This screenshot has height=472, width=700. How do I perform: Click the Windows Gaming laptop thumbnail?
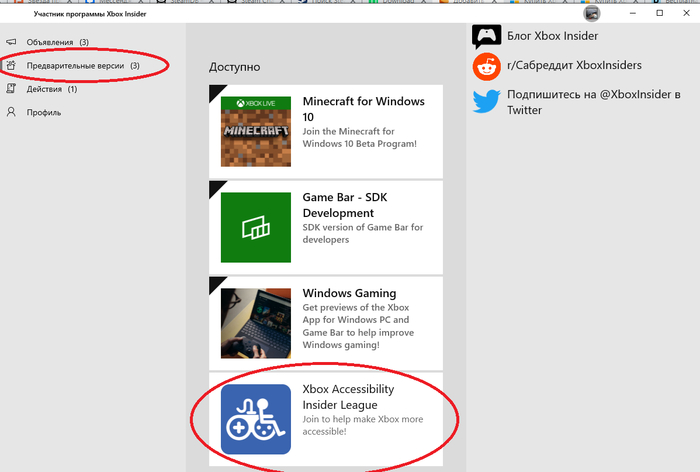pyautogui.click(x=256, y=323)
